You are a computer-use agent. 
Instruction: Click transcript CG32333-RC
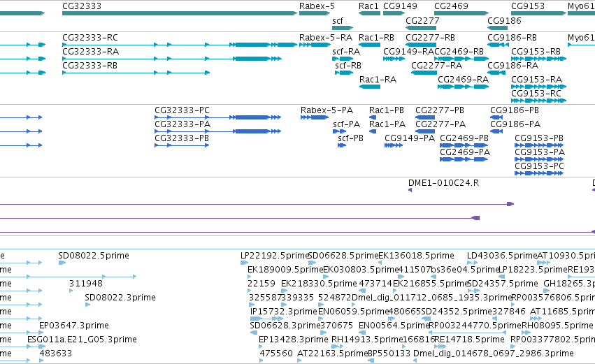point(90,38)
